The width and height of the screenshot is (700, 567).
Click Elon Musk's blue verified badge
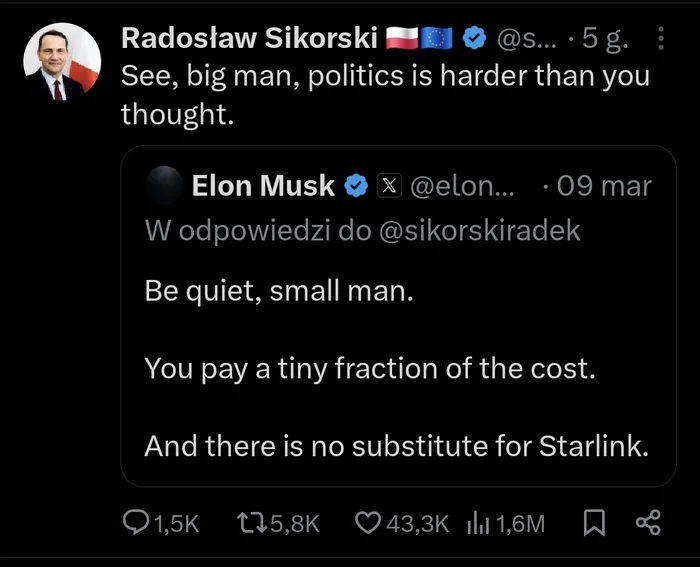click(356, 186)
